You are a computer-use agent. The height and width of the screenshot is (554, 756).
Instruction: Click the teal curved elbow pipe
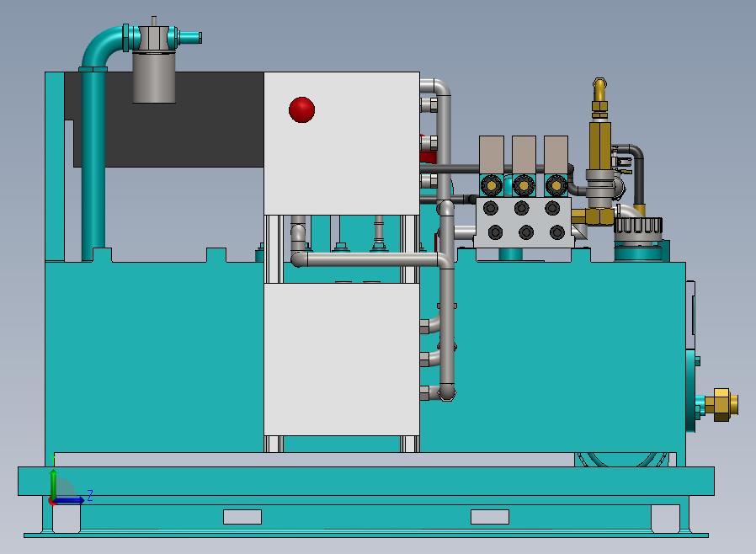point(102,47)
